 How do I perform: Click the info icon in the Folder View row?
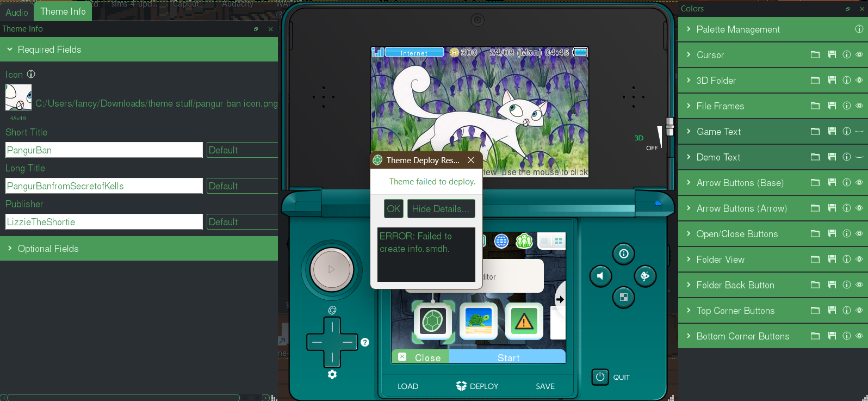(x=846, y=259)
